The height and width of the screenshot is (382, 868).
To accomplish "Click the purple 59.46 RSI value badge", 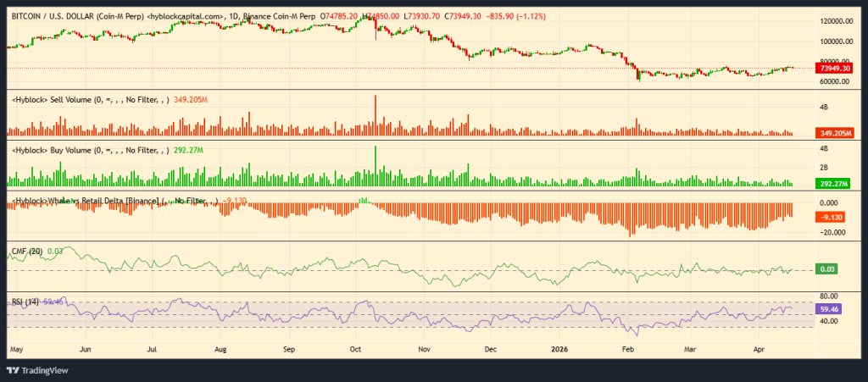I will click(828, 310).
